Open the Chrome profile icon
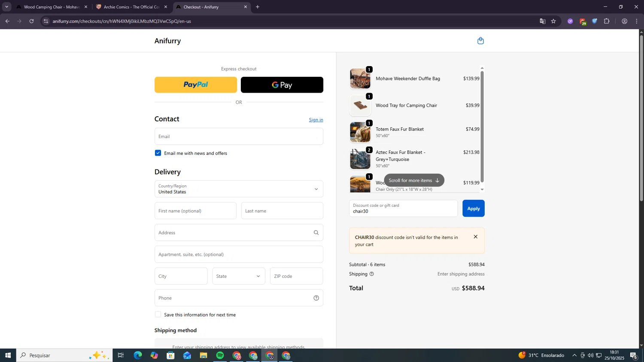Viewport: 644px width, 362px height. pyautogui.click(x=624, y=21)
